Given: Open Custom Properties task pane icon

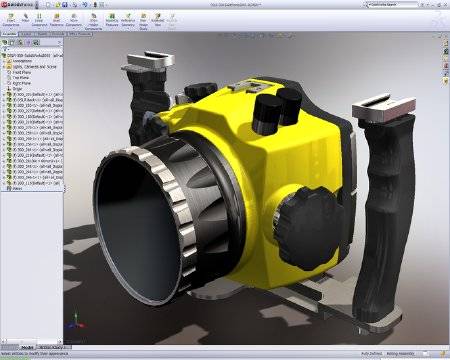Looking at the screenshot, I should [x=446, y=81].
